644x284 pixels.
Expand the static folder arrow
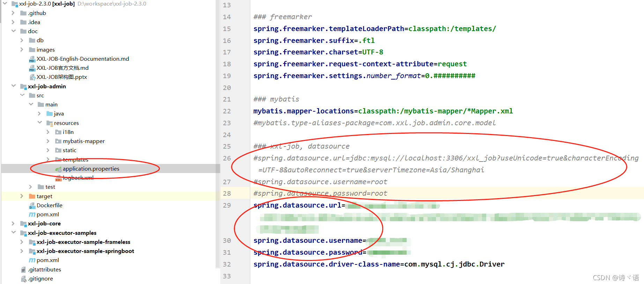tap(48, 150)
